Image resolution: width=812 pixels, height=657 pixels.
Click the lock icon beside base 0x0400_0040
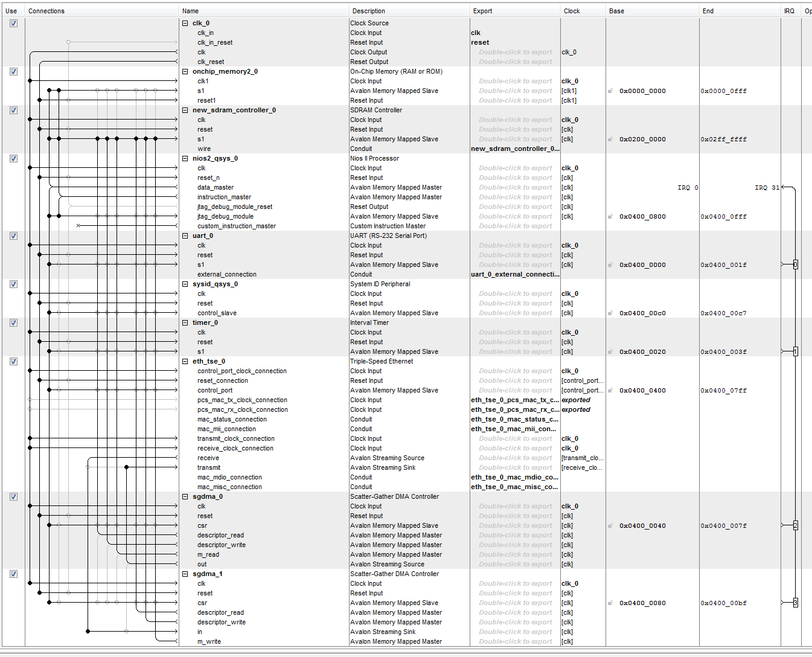click(x=610, y=525)
